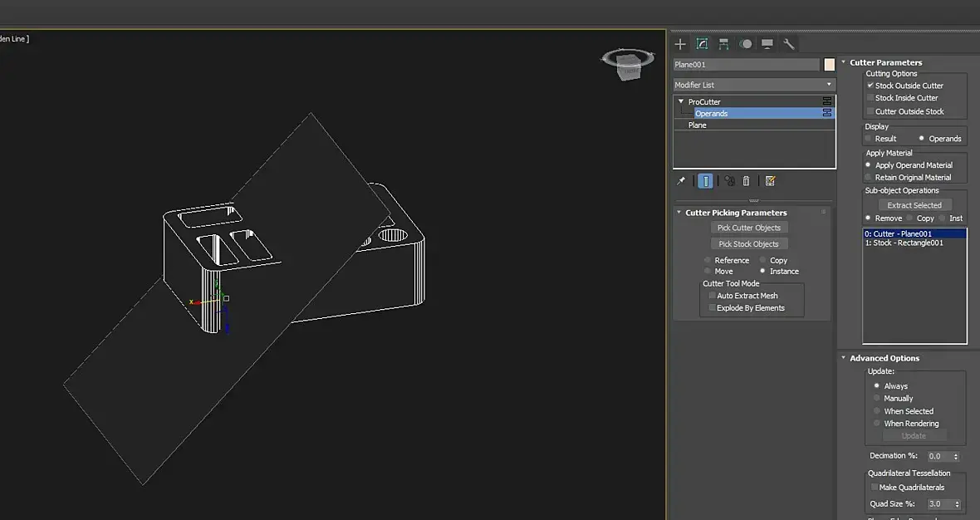This screenshot has height=520, width=980.
Task: Set update to When Selected
Action: (877, 410)
